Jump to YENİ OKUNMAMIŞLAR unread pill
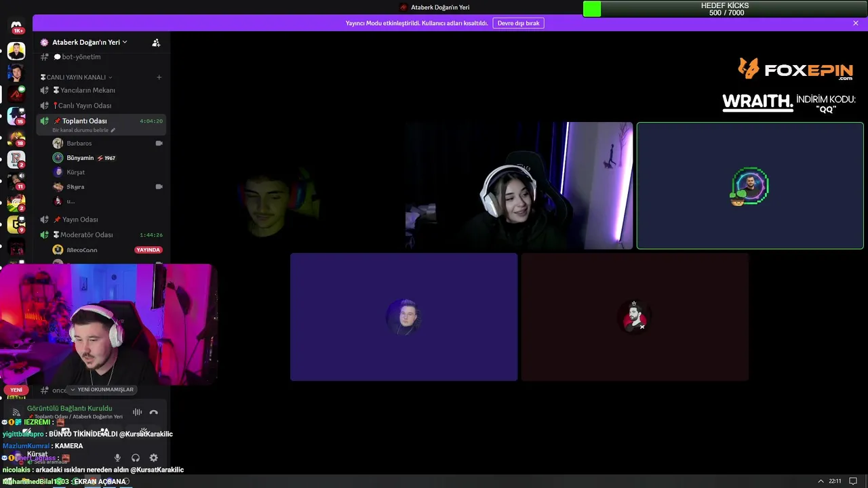The image size is (868, 488). coord(102,390)
